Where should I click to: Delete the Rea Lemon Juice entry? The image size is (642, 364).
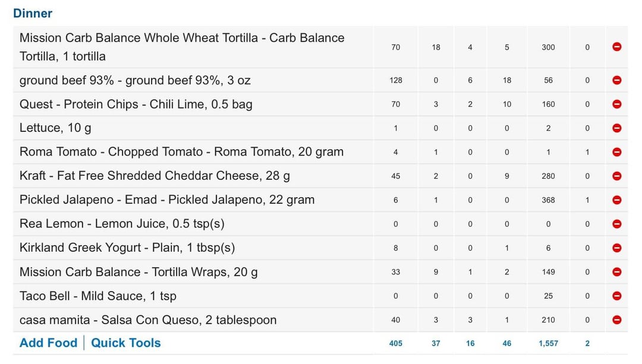tap(616, 224)
